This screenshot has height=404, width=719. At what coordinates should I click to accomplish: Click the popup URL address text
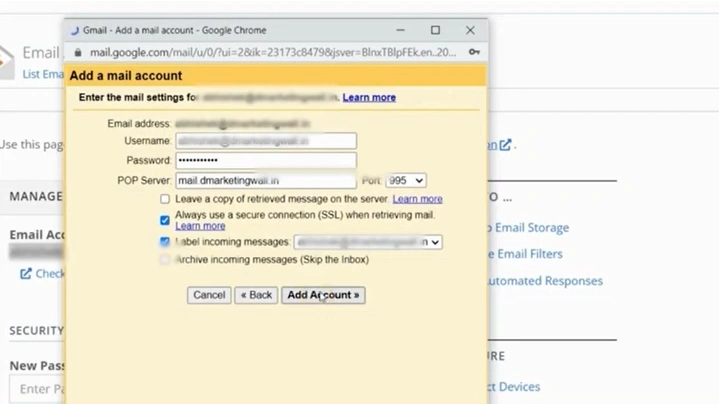point(273,53)
